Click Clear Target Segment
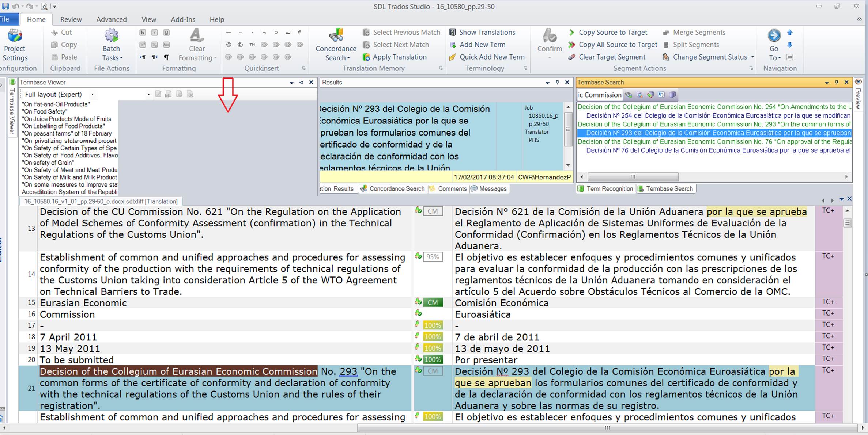868x435 pixels. tap(607, 57)
